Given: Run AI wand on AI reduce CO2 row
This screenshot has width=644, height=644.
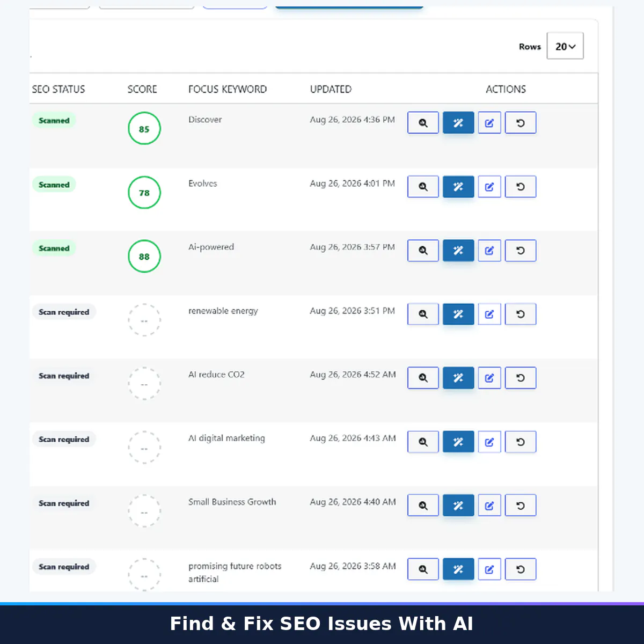Looking at the screenshot, I should pyautogui.click(x=458, y=378).
